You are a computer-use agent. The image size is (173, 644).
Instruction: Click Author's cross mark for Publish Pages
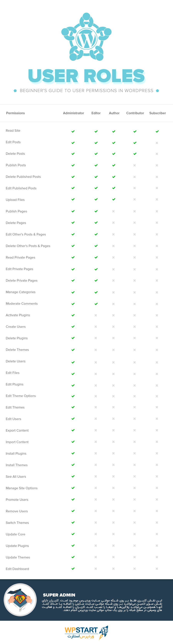pyautogui.click(x=113, y=211)
